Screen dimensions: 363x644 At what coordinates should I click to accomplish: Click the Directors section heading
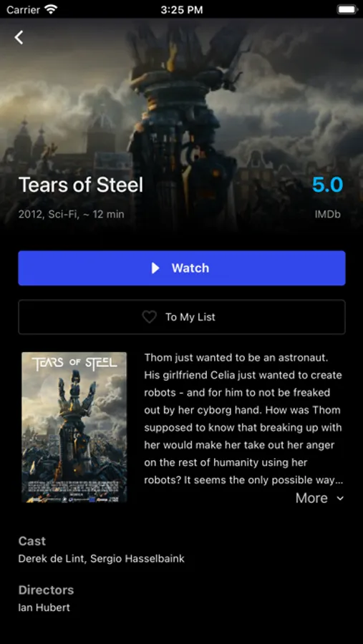[x=46, y=590]
